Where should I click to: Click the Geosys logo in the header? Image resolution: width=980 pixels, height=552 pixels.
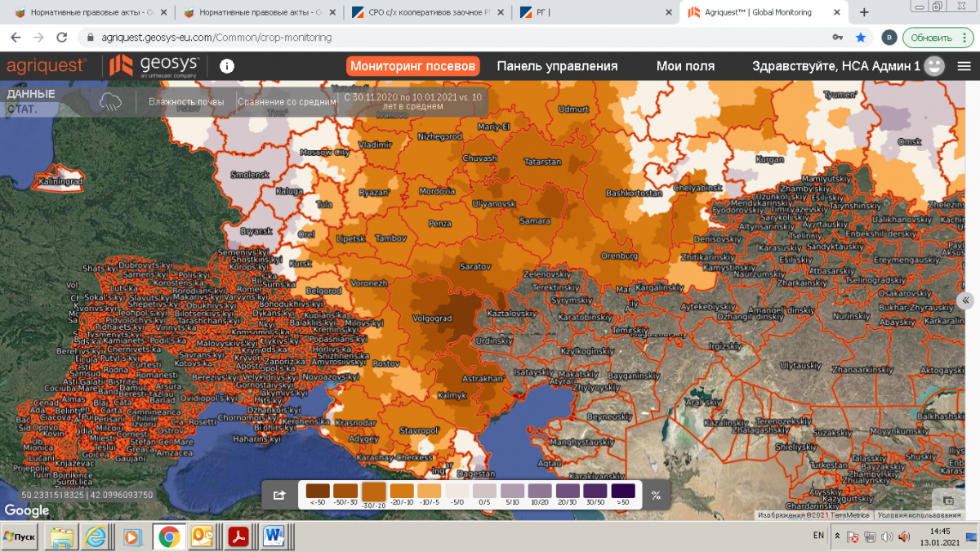tap(154, 66)
